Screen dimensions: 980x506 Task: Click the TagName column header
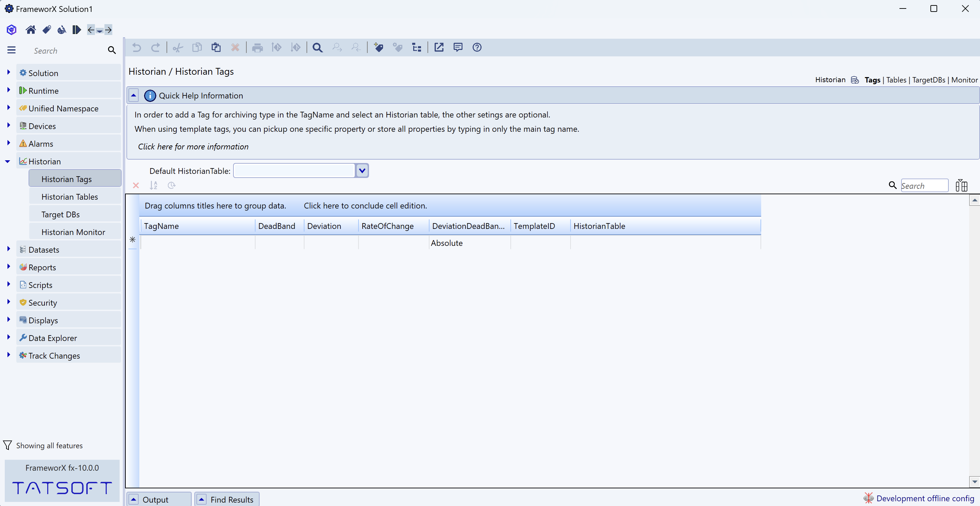198,226
